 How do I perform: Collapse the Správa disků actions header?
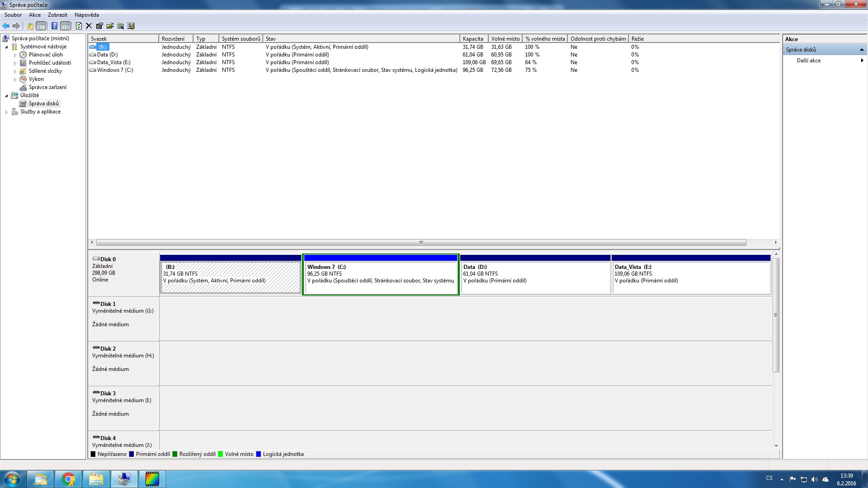click(861, 50)
